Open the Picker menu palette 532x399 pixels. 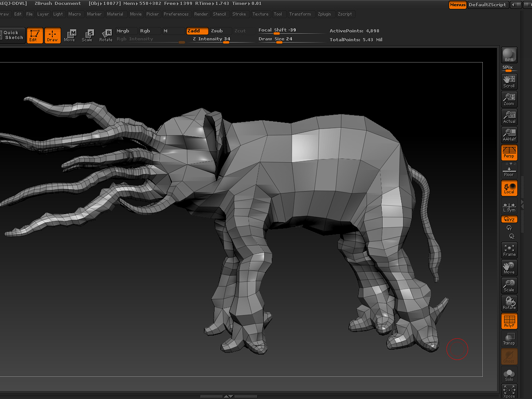click(x=153, y=14)
